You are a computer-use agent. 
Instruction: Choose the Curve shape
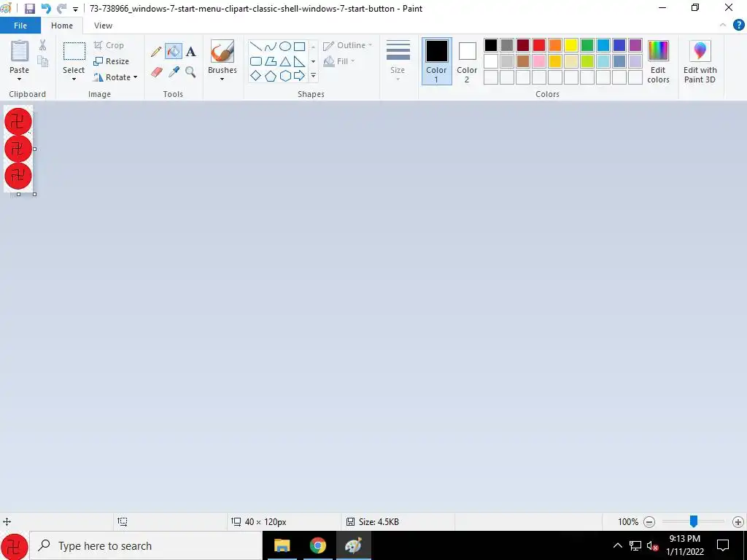tap(271, 47)
